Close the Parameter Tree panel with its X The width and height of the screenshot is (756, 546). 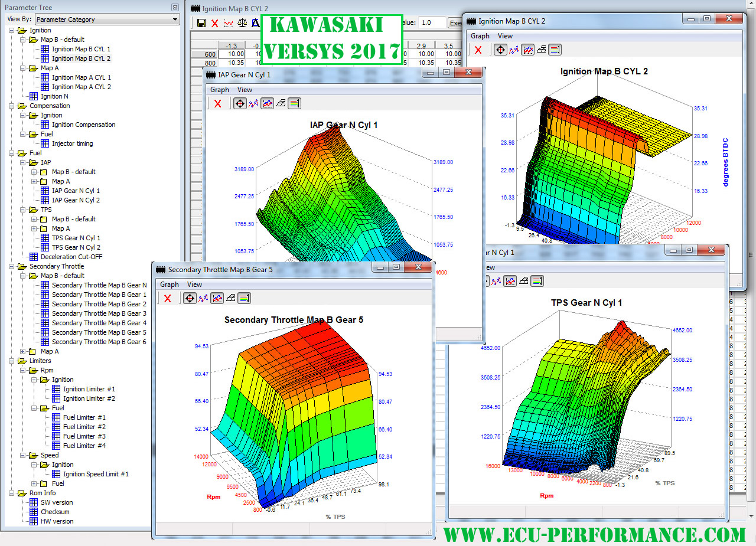click(x=175, y=8)
